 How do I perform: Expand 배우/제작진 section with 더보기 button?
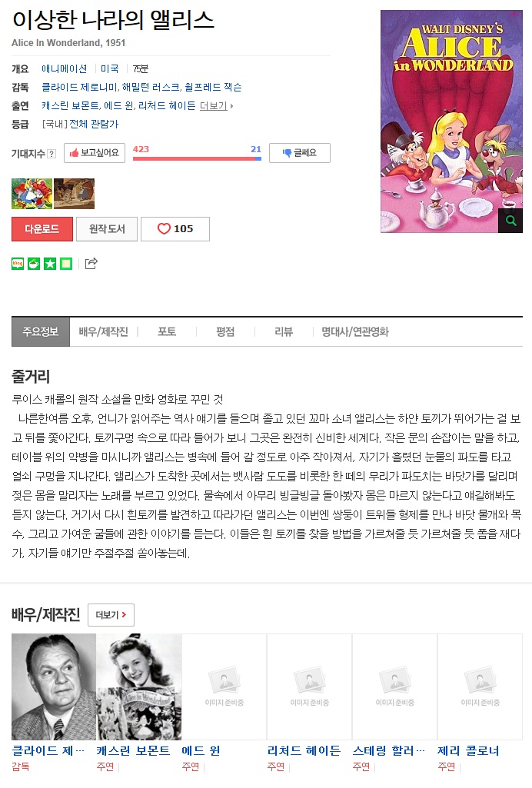point(111,614)
